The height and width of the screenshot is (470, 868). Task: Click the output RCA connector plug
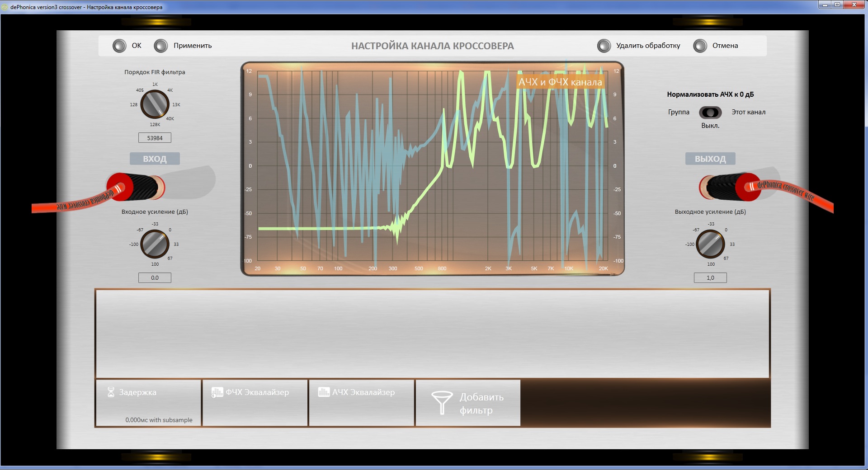[730, 187]
